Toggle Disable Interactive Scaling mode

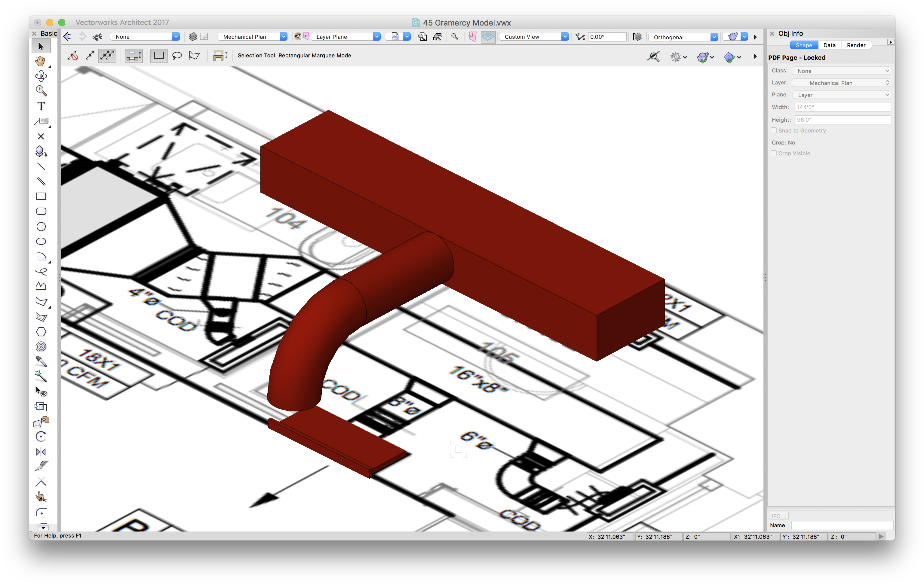[x=73, y=56]
